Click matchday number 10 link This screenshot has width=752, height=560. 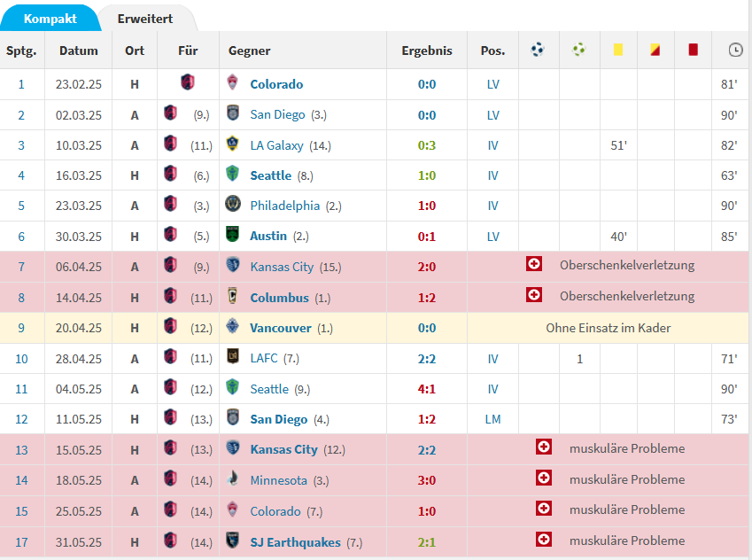tap(21, 359)
